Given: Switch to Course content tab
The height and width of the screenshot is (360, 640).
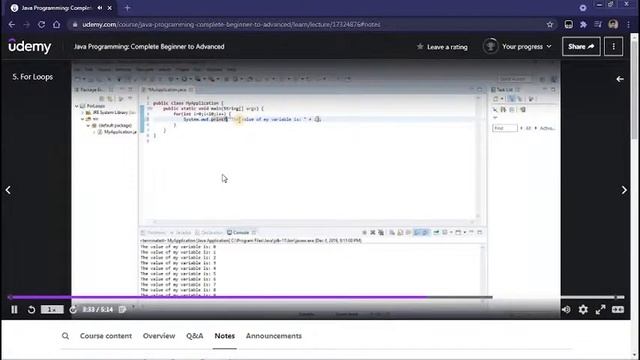Looking at the screenshot, I should [x=106, y=336].
